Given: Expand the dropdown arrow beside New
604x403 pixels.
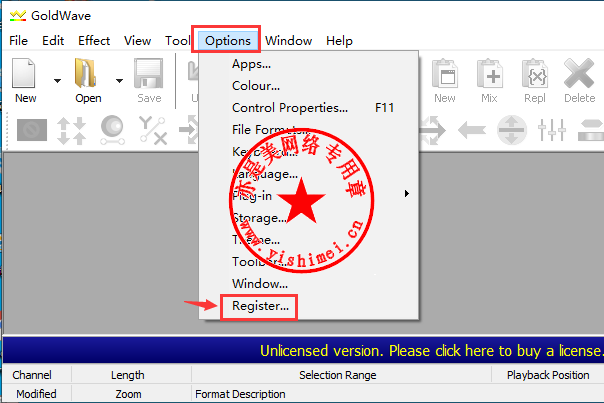Looking at the screenshot, I should click(57, 81).
